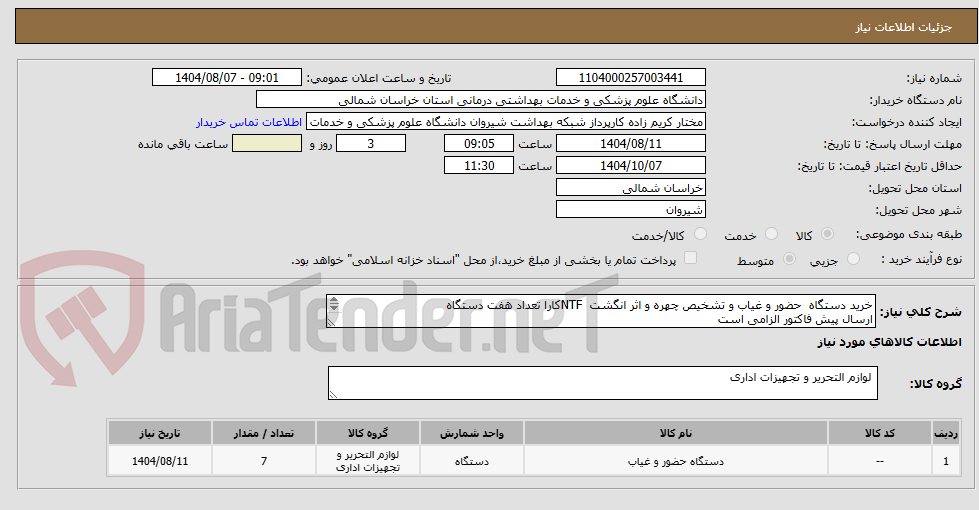Click the response deadline date 1404/08/11

[631, 144]
